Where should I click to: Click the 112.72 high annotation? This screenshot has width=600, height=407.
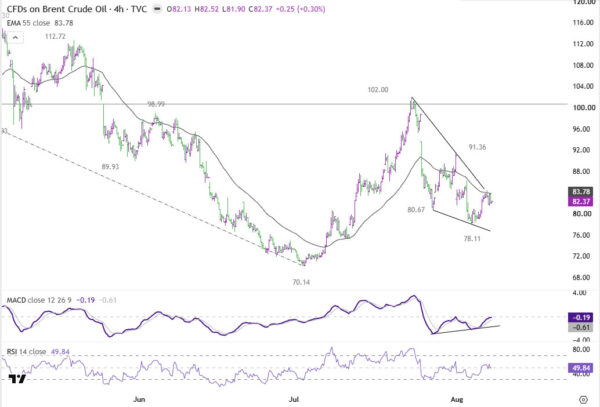coord(55,37)
